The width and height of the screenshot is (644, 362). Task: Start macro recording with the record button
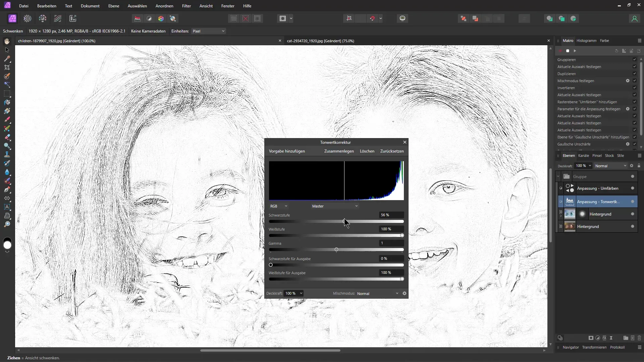[x=560, y=51]
